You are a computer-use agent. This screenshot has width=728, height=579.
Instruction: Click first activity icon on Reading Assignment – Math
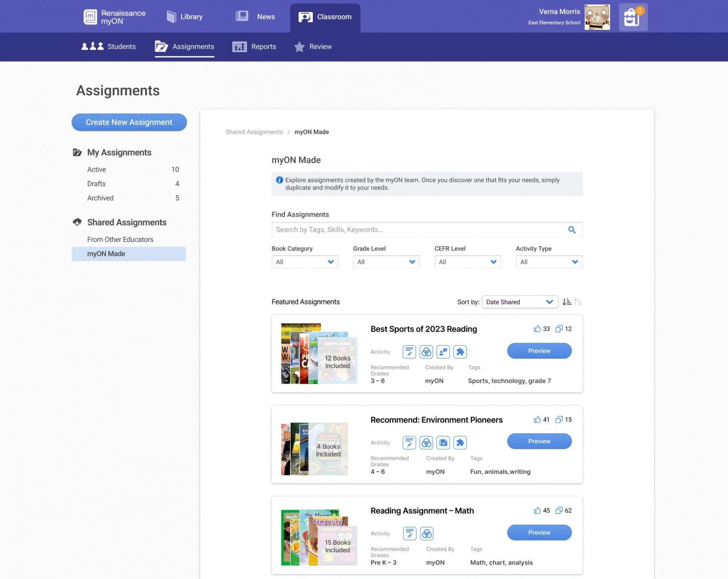(x=409, y=533)
